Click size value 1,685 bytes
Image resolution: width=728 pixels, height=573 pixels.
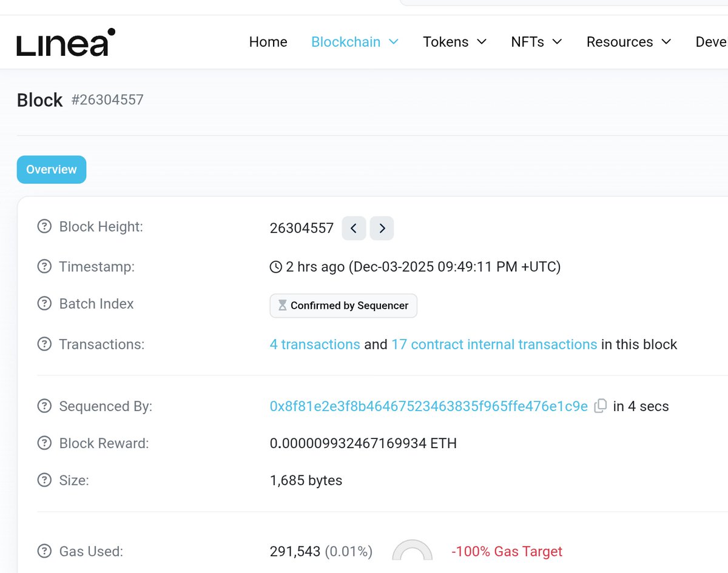pyautogui.click(x=306, y=480)
